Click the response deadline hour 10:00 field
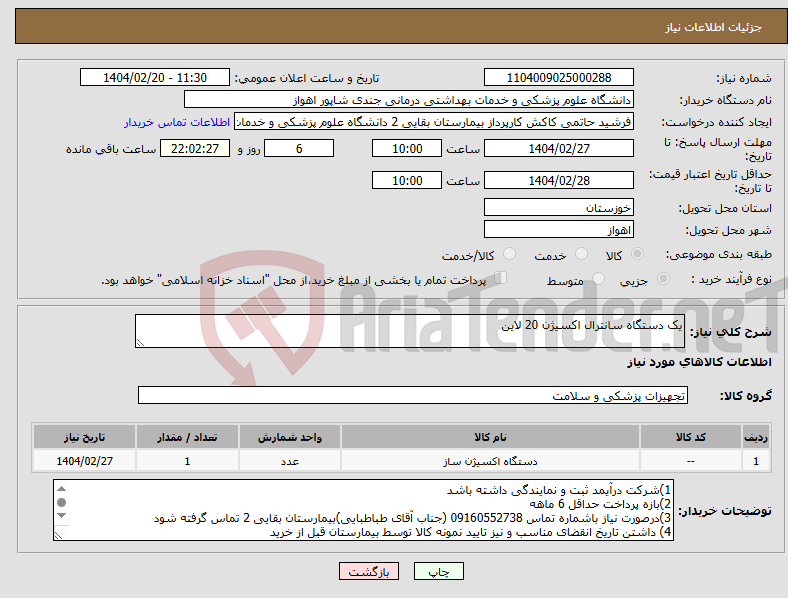 click(x=407, y=148)
